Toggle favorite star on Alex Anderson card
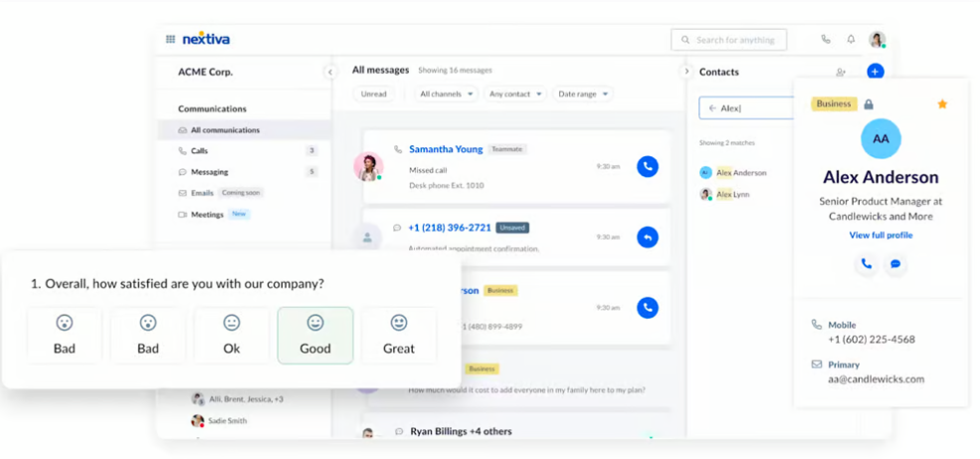The image size is (980, 459). (x=942, y=104)
